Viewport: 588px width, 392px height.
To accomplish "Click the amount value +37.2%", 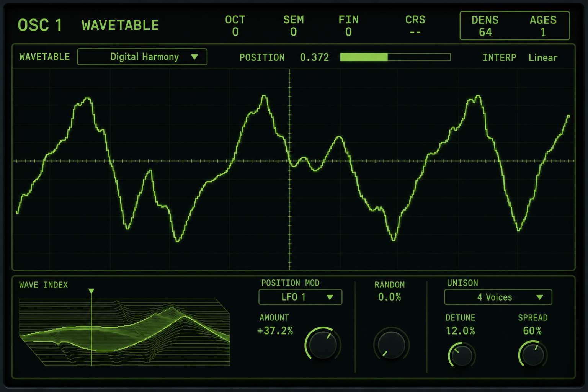I will tap(275, 331).
